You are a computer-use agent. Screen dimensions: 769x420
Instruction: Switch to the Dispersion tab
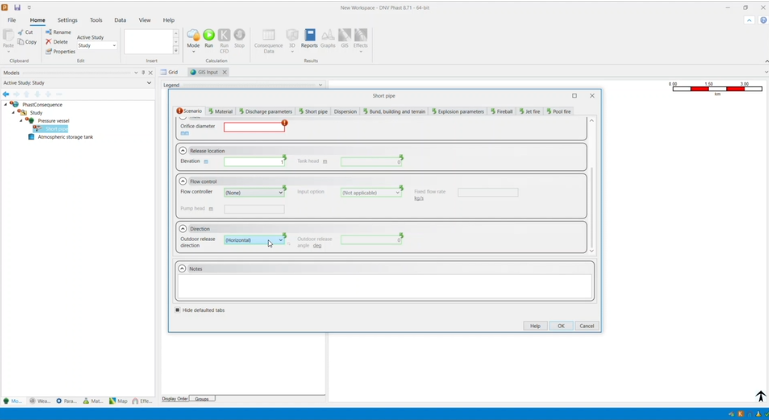(x=345, y=111)
